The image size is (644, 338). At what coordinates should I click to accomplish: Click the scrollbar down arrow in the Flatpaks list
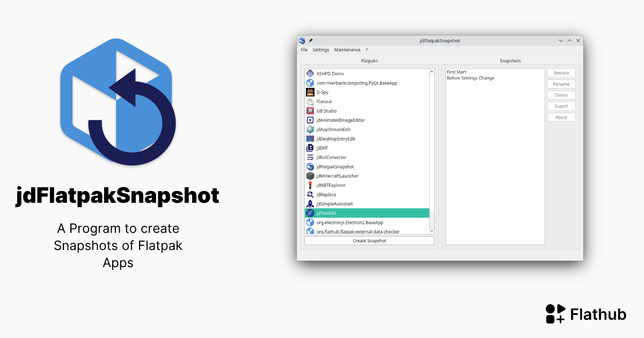pyautogui.click(x=431, y=231)
